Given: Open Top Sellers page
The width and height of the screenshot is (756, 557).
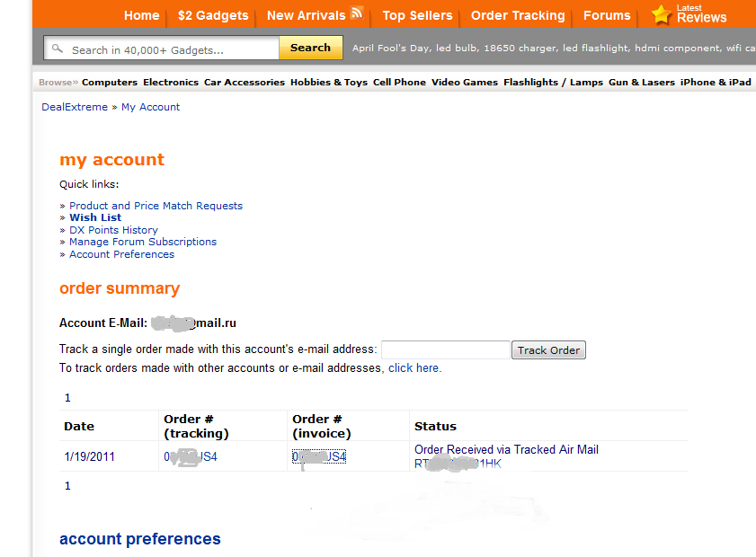Looking at the screenshot, I should pos(419,15).
